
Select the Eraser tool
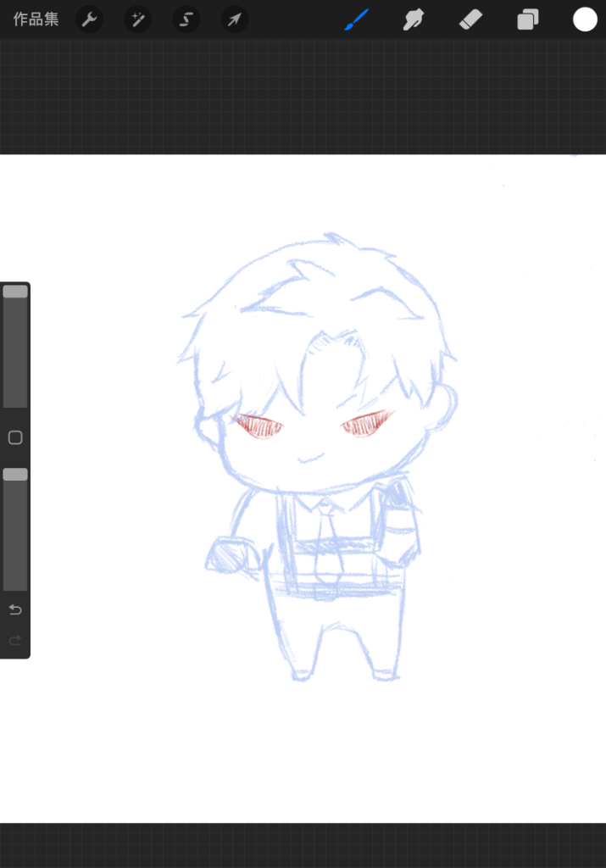click(471, 19)
